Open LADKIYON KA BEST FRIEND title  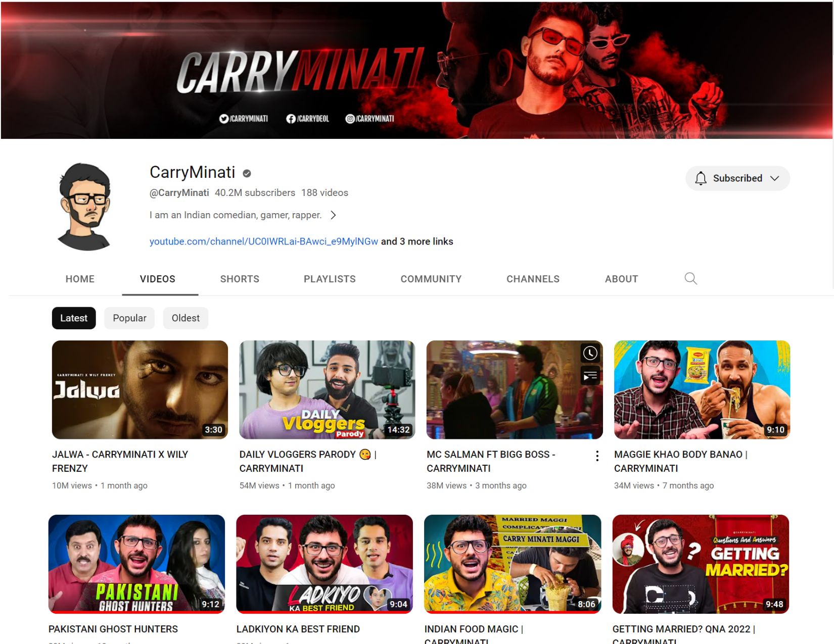click(298, 629)
